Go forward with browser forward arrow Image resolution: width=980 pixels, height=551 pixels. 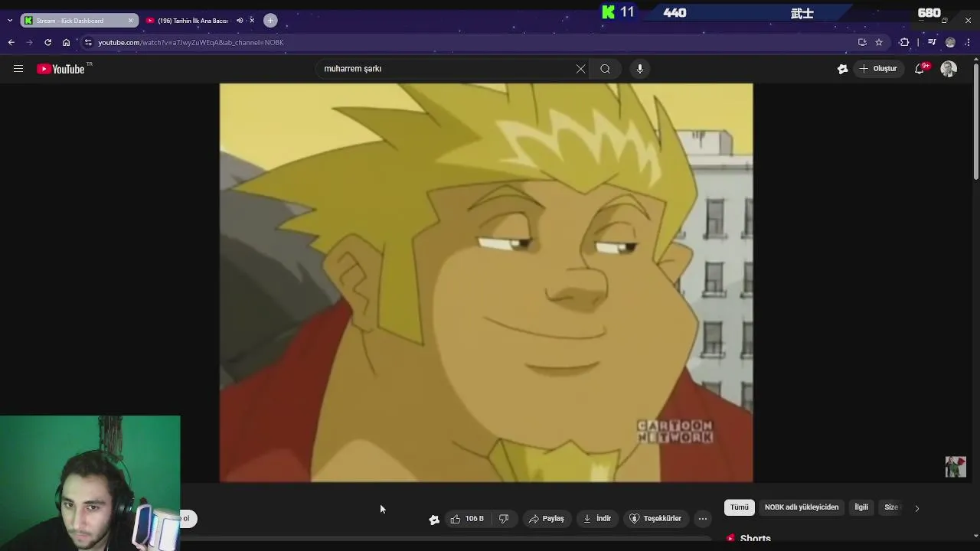click(29, 42)
